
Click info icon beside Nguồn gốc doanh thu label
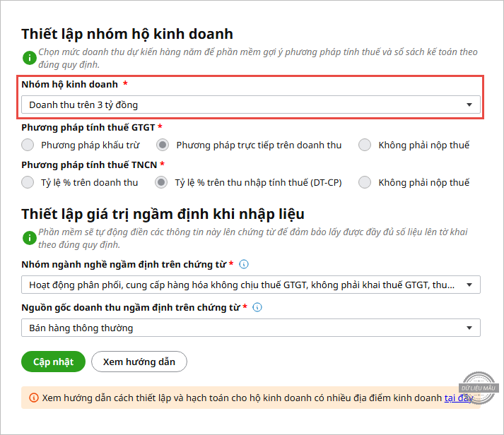257,307
